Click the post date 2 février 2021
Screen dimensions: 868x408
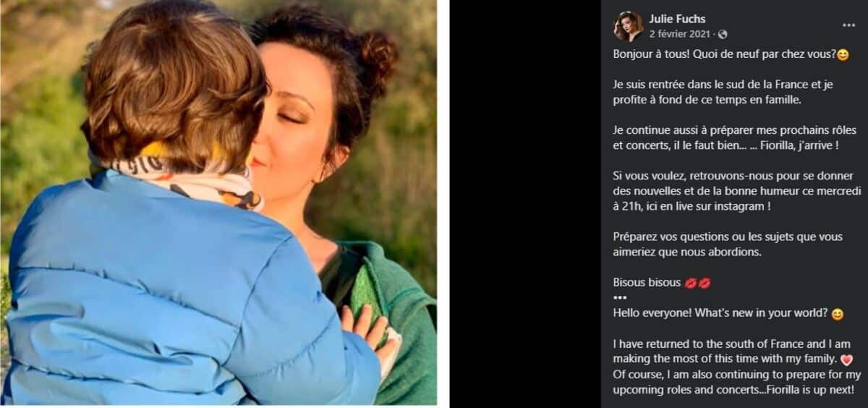pyautogui.click(x=680, y=34)
